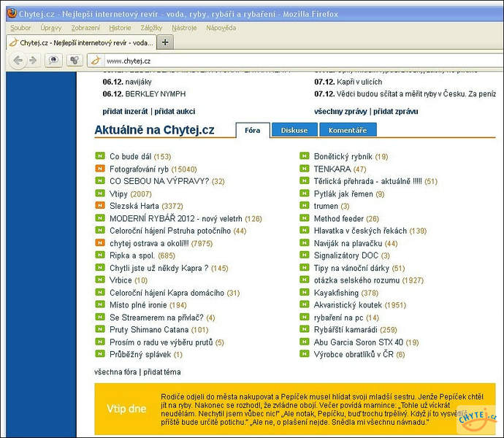This screenshot has width=504, height=438.
Task: Click the Firefox back arrow button
Action: pyautogui.click(x=18, y=60)
